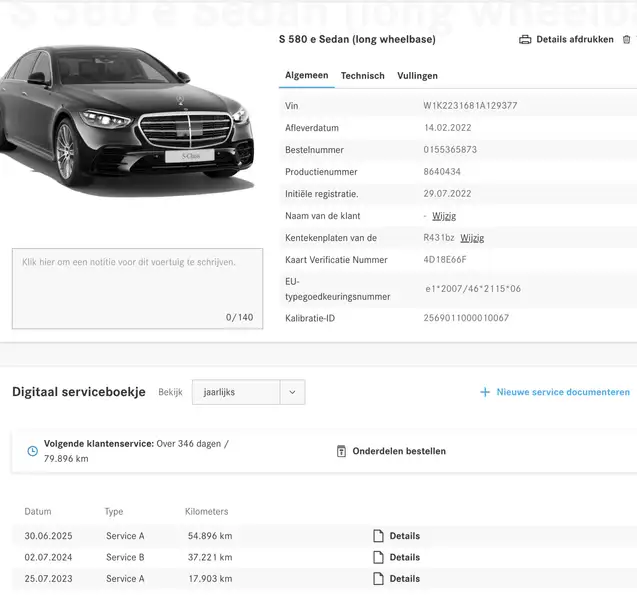Click the S-Class car image

tap(127, 120)
